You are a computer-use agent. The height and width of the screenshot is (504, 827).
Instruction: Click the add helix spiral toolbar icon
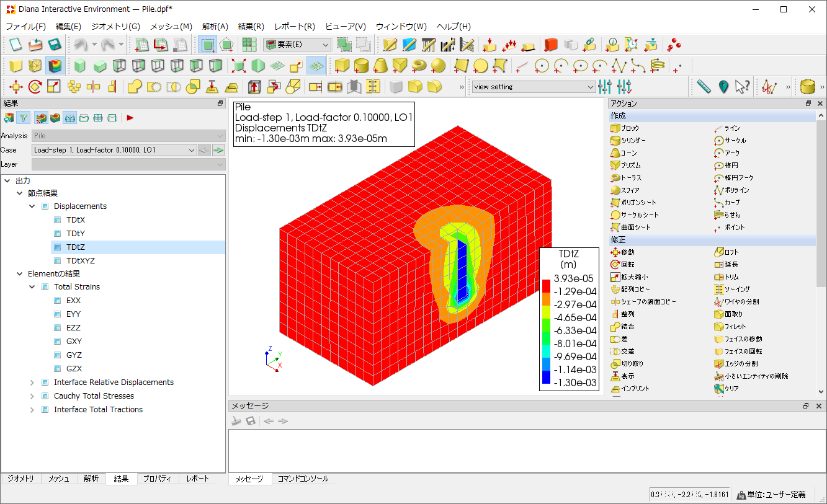coord(658,66)
